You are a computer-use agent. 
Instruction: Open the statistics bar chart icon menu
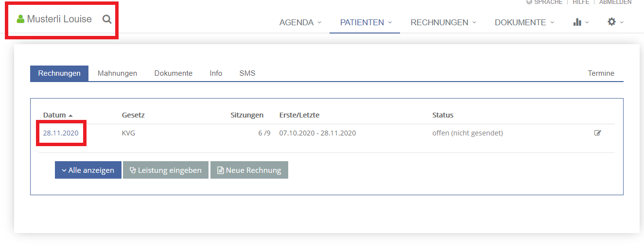[581, 22]
